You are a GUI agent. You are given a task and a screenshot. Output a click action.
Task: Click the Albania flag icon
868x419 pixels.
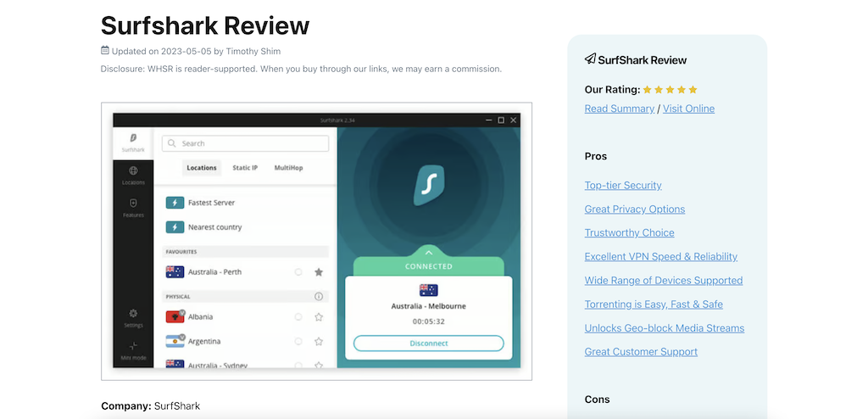[x=175, y=317]
